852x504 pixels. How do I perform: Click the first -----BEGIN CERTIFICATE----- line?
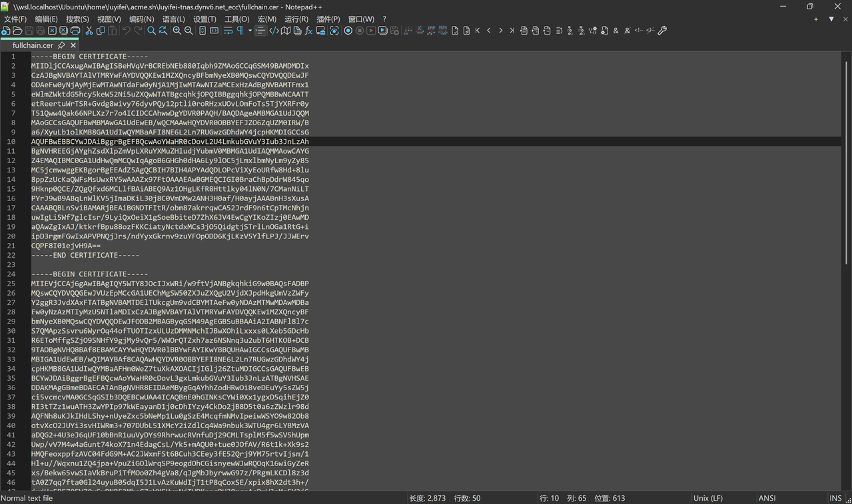click(89, 57)
